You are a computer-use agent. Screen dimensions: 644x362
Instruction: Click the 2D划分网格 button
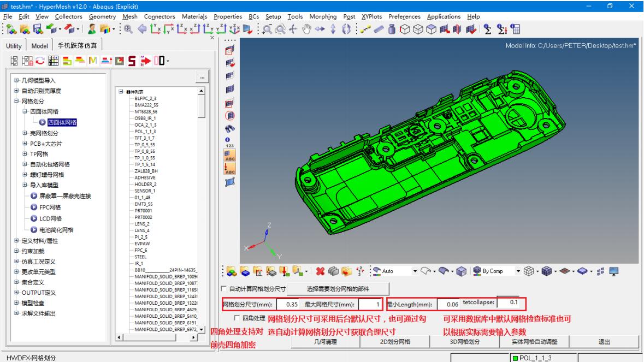click(x=395, y=341)
